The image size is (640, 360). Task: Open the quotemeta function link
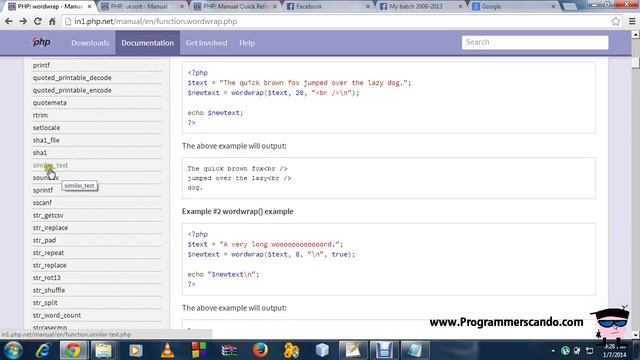coord(50,103)
